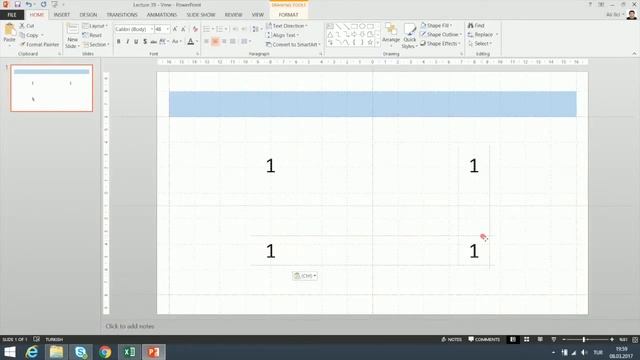Activate the Format Painter tool
The height and width of the screenshot is (360, 640).
39,44
